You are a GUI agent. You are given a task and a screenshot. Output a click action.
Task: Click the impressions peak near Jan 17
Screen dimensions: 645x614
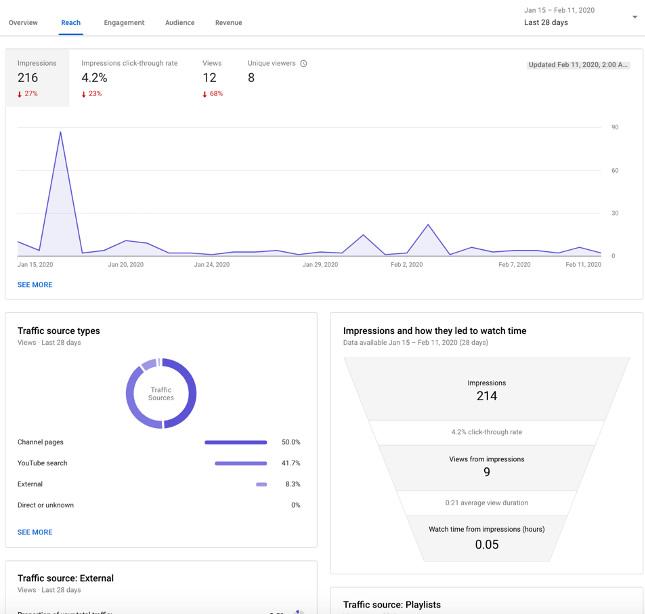pyautogui.click(x=60, y=132)
